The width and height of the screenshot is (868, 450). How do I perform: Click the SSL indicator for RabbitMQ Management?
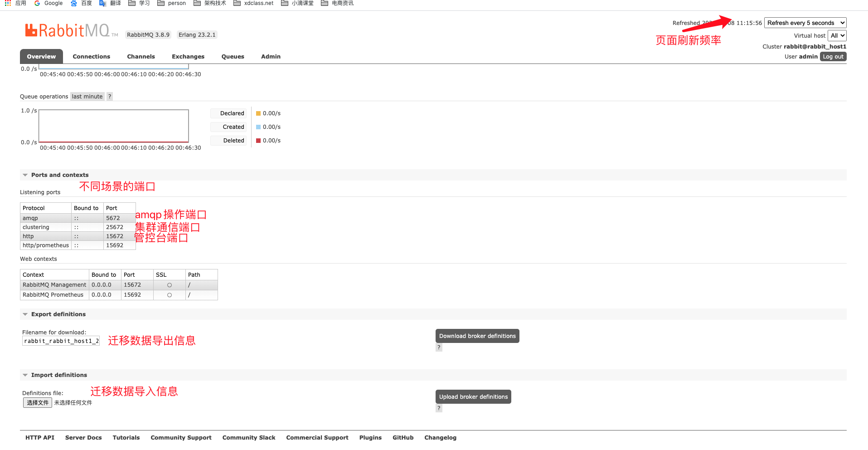click(x=170, y=285)
